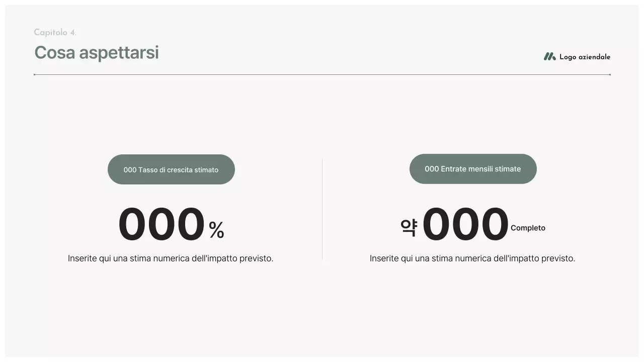This screenshot has height=362, width=644.
Task: Click the green company logo icon
Action: click(x=549, y=57)
